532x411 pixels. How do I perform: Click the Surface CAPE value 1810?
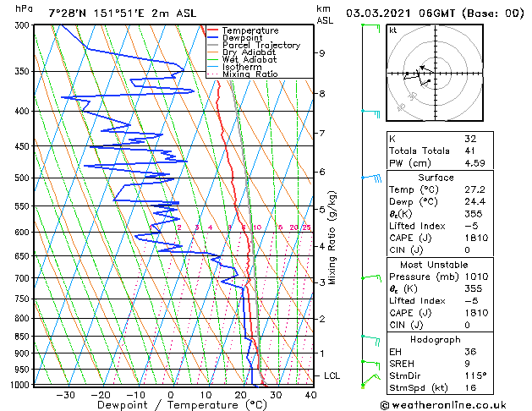pos(476,238)
